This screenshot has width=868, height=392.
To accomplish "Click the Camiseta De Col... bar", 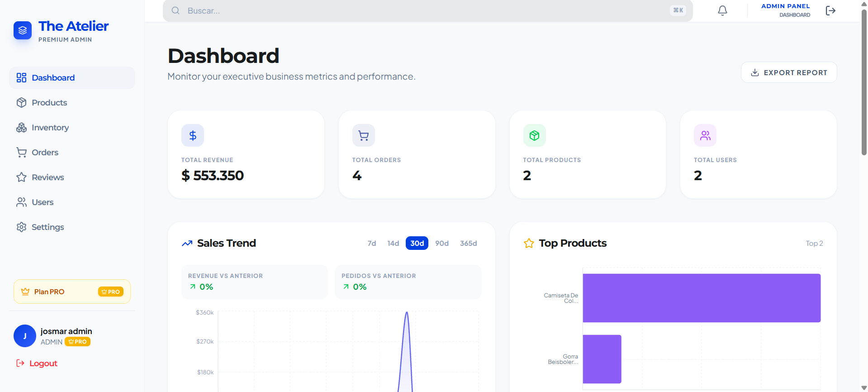I will 702,298.
